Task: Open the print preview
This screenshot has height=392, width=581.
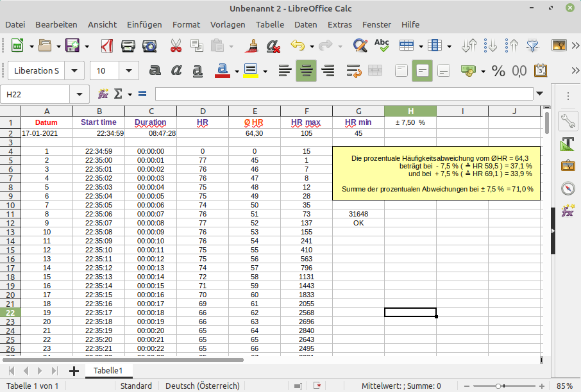Action: coord(149,46)
